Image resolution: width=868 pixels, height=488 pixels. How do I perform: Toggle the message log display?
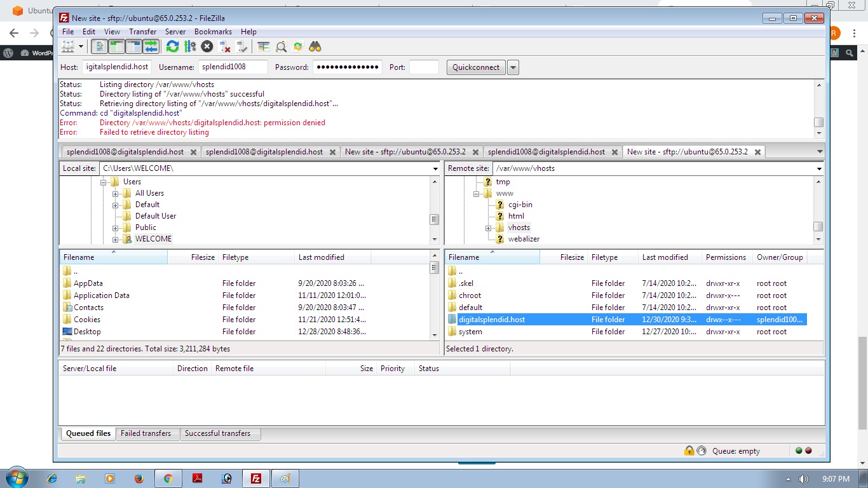(99, 46)
